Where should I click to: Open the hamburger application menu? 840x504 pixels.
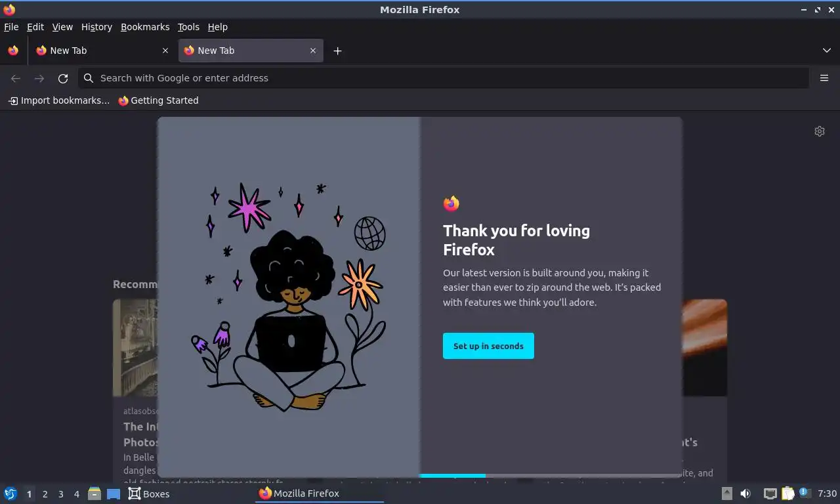click(x=824, y=78)
